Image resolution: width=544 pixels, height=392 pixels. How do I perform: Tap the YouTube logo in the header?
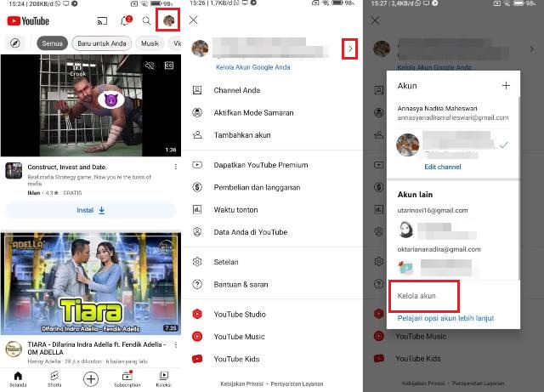[28, 20]
